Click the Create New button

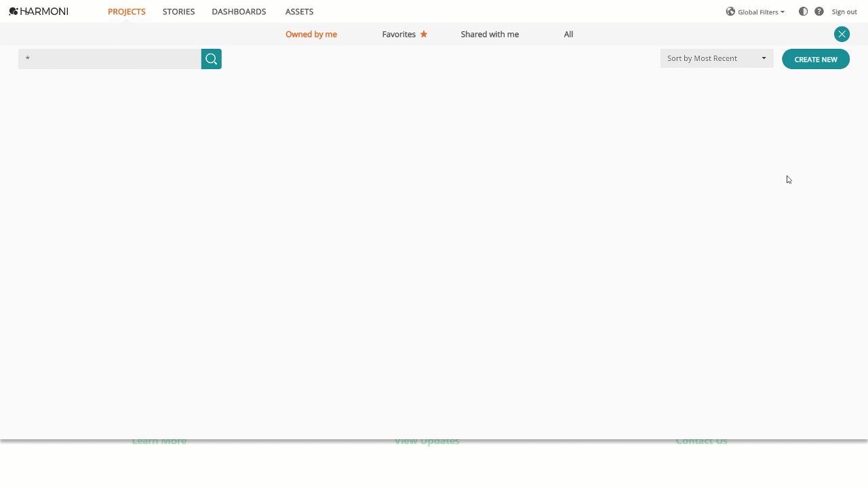[x=815, y=59]
